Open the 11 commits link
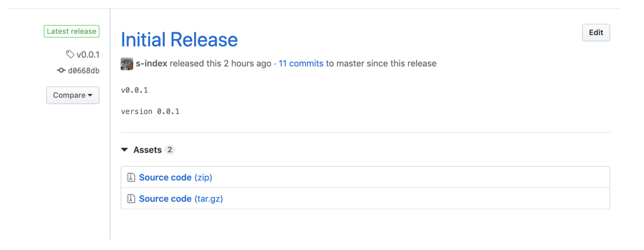The image size is (644, 250). (x=301, y=63)
